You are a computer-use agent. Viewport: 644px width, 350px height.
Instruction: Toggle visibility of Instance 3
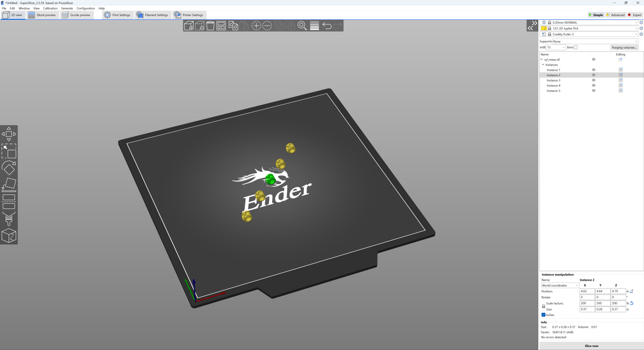(x=594, y=81)
